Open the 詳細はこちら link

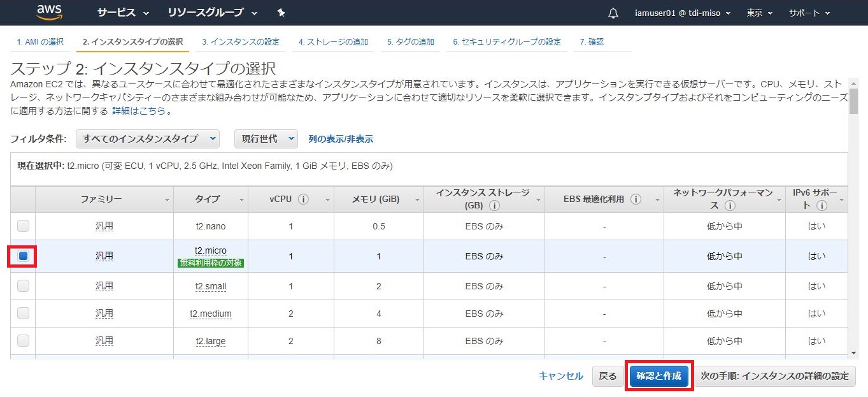(x=139, y=111)
